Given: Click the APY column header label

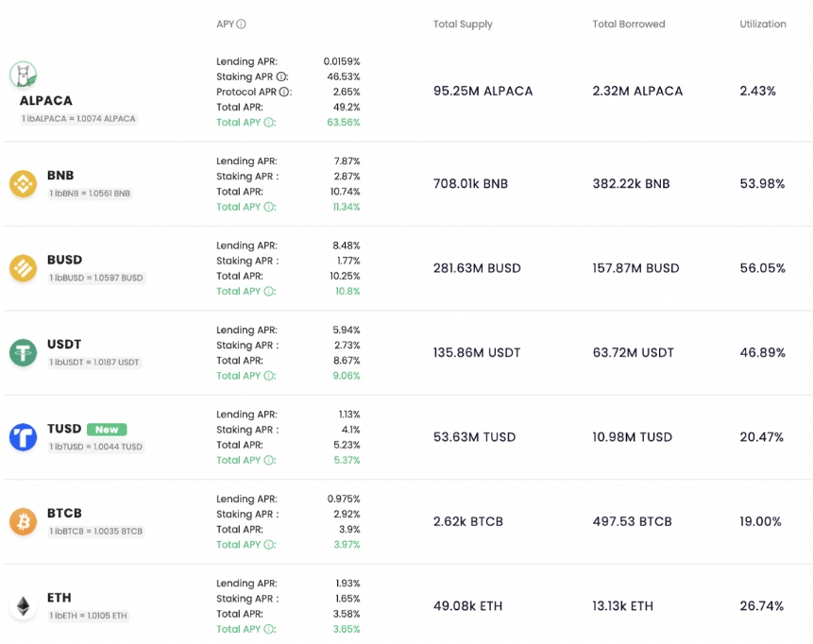Looking at the screenshot, I should coord(226,24).
